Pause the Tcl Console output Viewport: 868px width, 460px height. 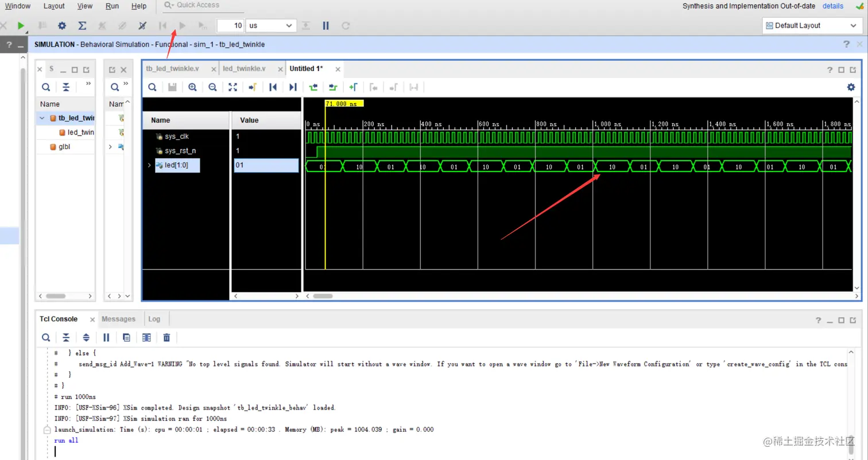tap(106, 337)
